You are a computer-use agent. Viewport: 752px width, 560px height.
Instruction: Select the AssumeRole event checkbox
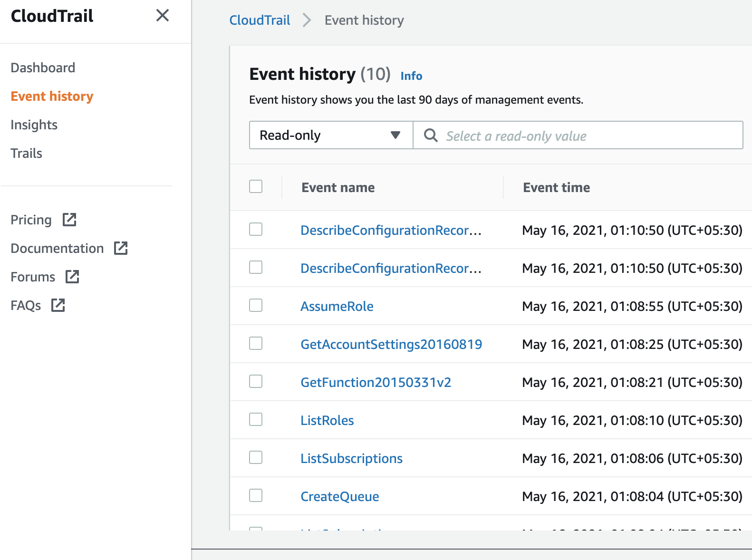(256, 305)
